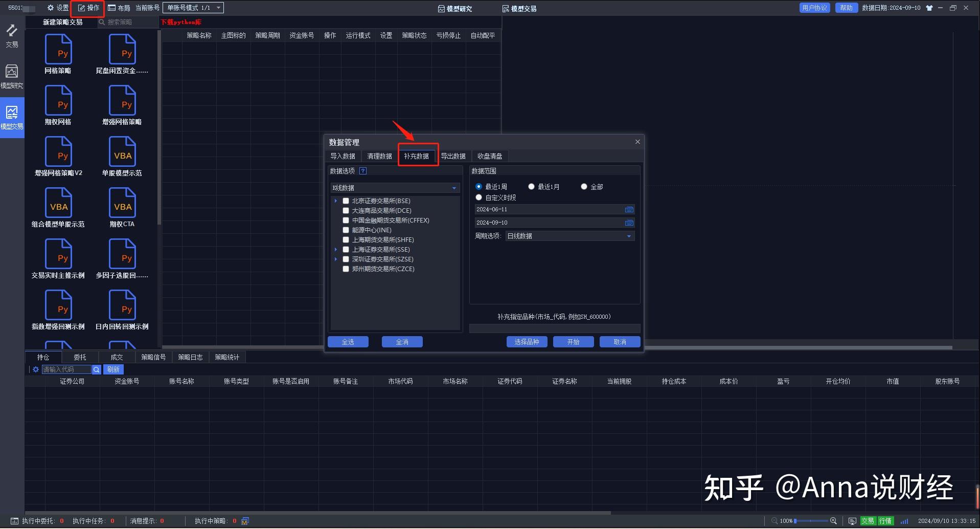Open the K线数据 data type dropdown
This screenshot has width=980, height=529.
453,187
